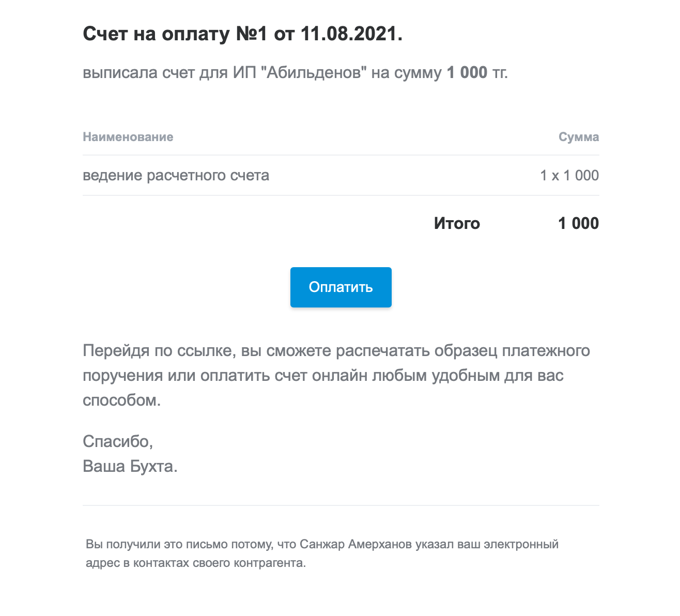The height and width of the screenshot is (616, 680).
Task: Click the Наименование column header
Action: tap(128, 137)
